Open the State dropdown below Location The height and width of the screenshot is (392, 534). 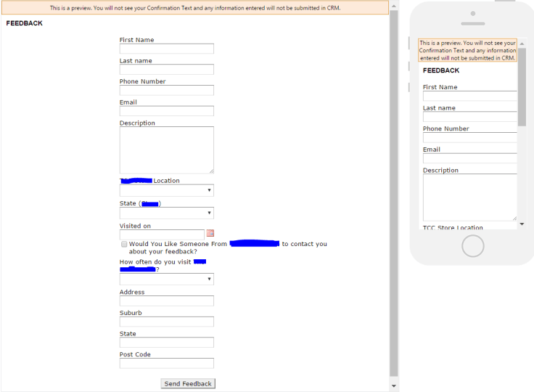click(166, 213)
